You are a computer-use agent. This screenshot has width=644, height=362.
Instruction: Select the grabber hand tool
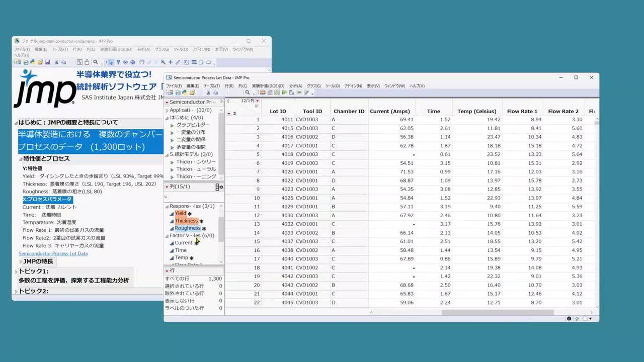(141, 62)
